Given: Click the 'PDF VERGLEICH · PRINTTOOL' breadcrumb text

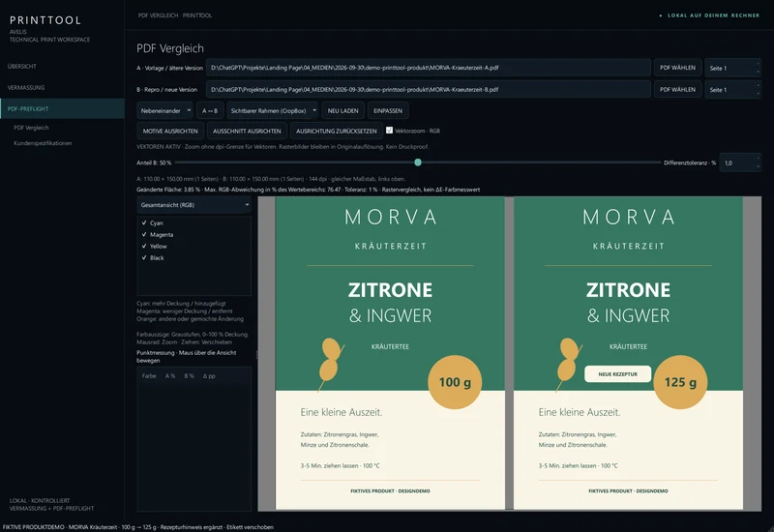Looking at the screenshot, I should pos(175,15).
